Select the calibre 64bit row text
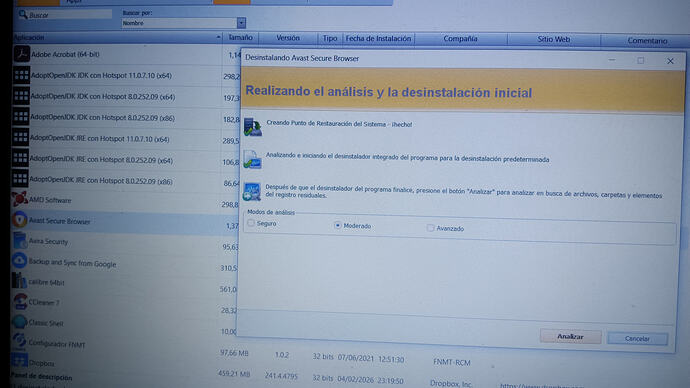This screenshot has height=388, width=690. click(46, 282)
